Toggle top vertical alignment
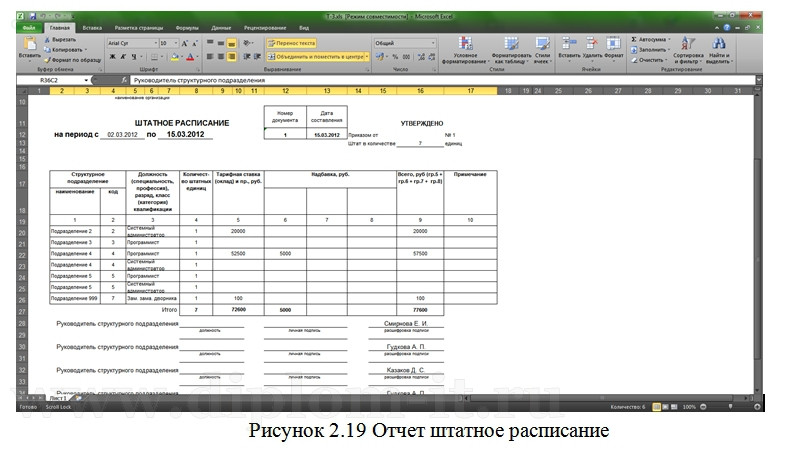This screenshot has width=787, height=457. pyautogui.click(x=210, y=44)
